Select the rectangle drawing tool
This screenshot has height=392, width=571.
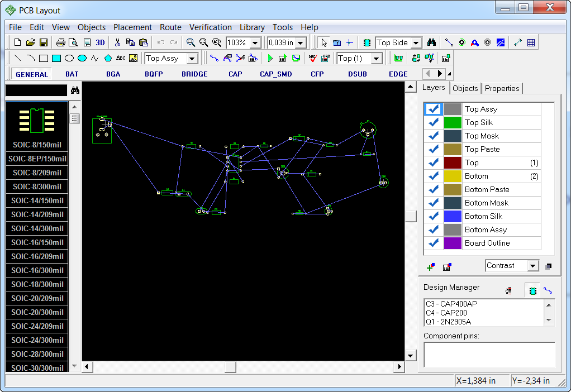[x=44, y=58]
